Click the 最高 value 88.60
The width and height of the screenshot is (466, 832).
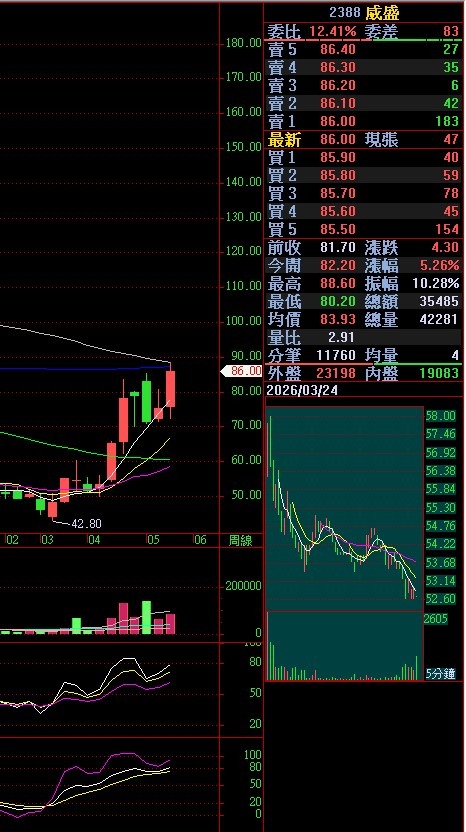pos(338,283)
